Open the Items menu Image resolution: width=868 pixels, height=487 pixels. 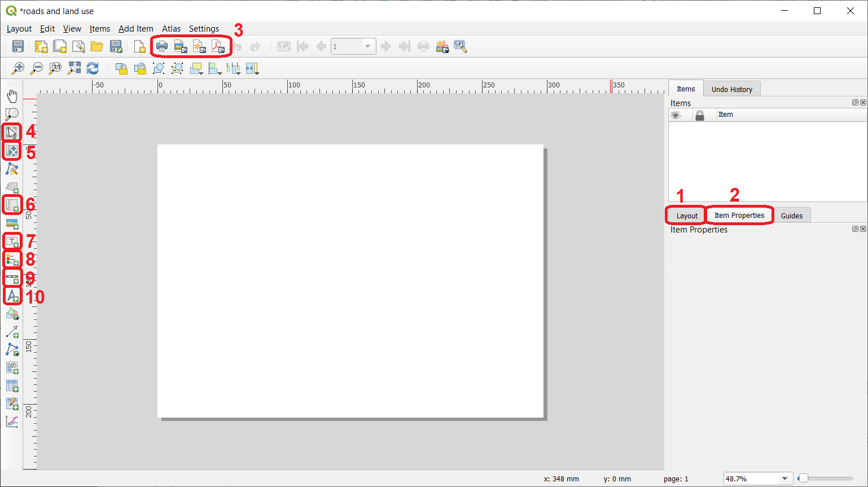pyautogui.click(x=100, y=29)
